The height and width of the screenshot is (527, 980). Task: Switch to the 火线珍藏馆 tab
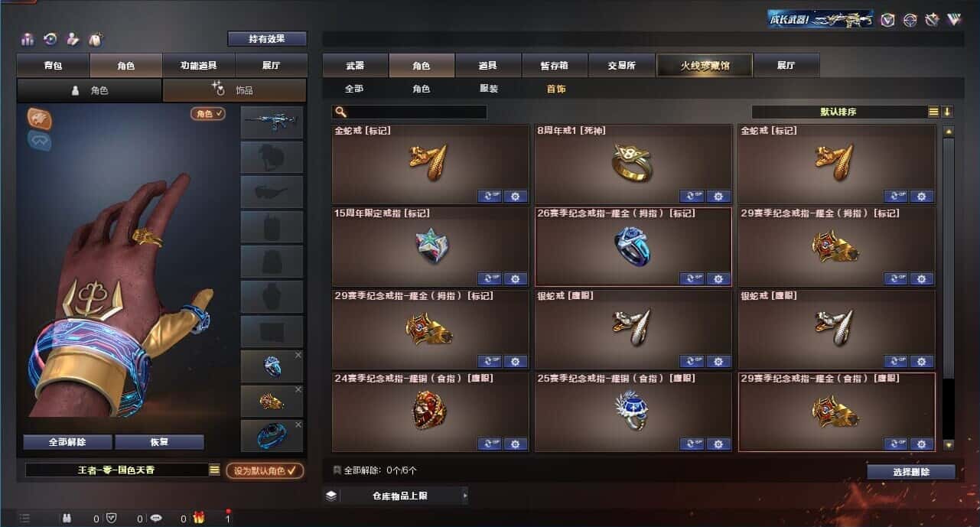pos(705,66)
